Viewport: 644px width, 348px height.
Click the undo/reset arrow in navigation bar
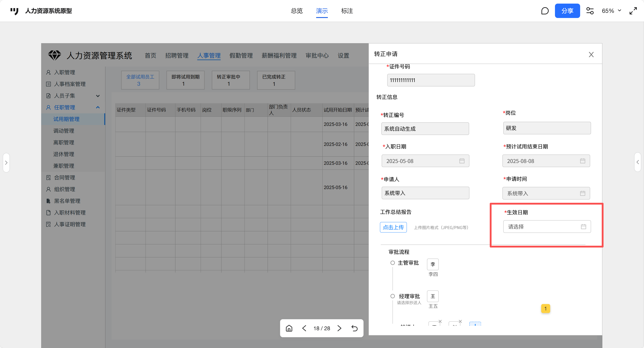pyautogui.click(x=355, y=328)
